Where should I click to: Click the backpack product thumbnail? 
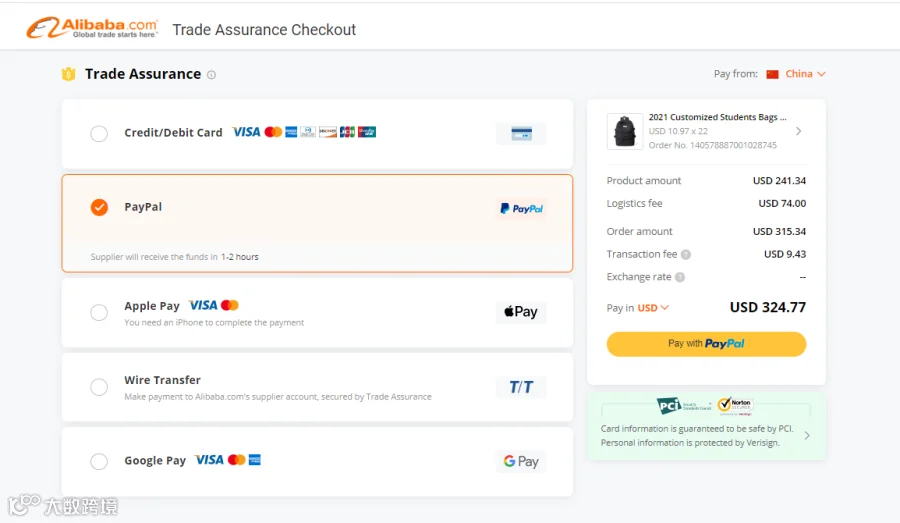pos(624,131)
